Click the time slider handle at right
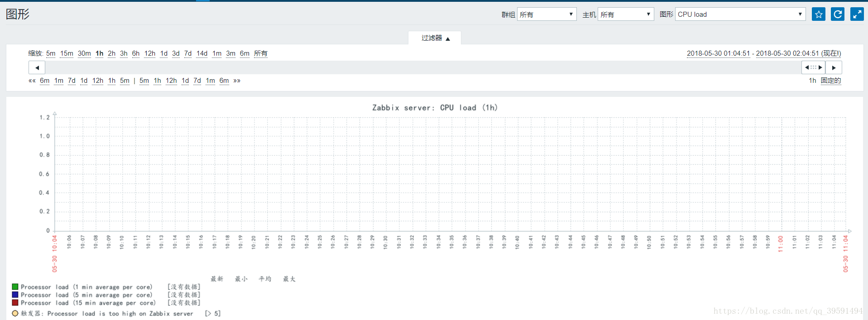868x320 pixels. tap(813, 67)
